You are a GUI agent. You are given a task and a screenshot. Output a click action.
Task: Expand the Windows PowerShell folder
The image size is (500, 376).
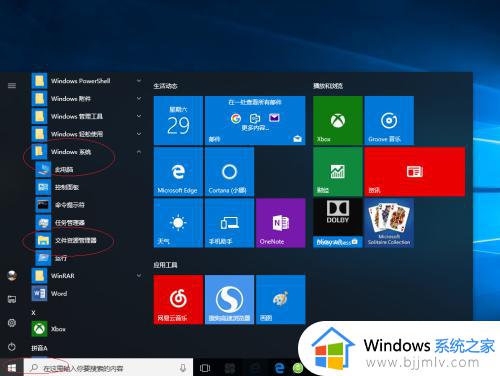87,81
